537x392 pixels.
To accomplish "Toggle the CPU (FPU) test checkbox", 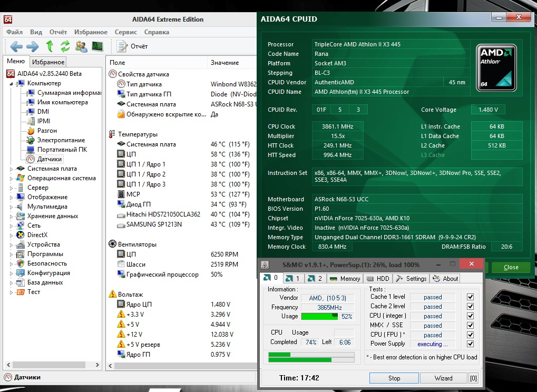I will tap(470, 335).
